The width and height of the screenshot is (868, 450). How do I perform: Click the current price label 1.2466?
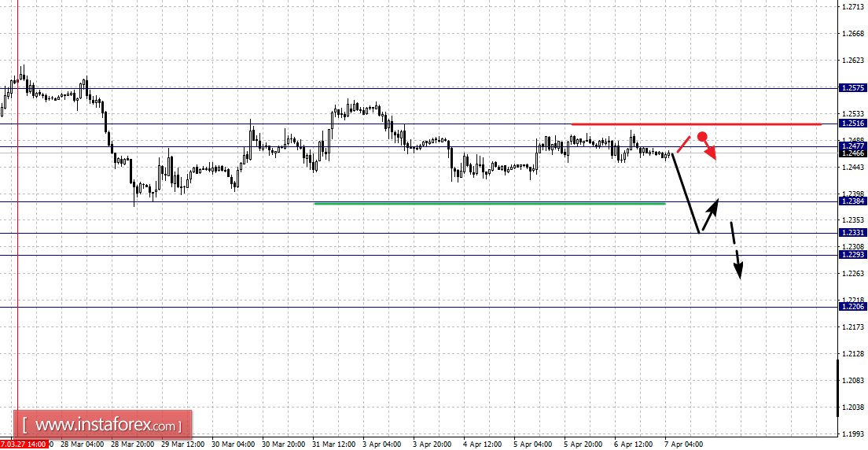coord(852,153)
